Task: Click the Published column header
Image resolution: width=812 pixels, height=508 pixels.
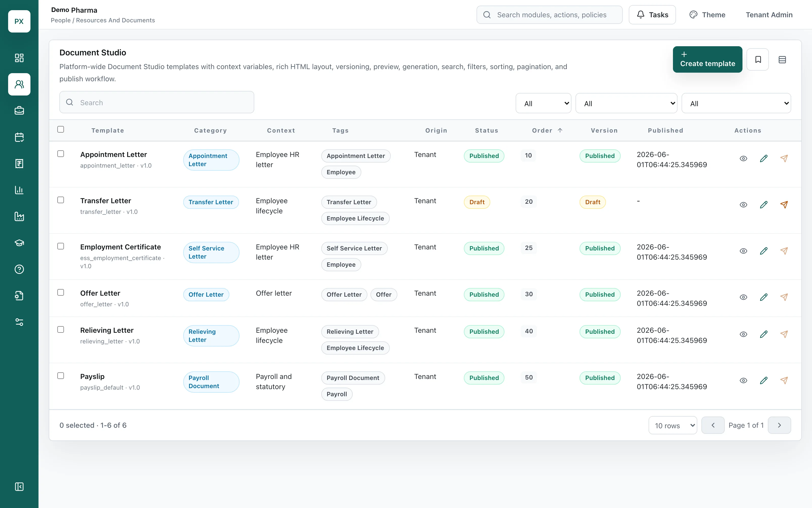Action: (x=665, y=130)
